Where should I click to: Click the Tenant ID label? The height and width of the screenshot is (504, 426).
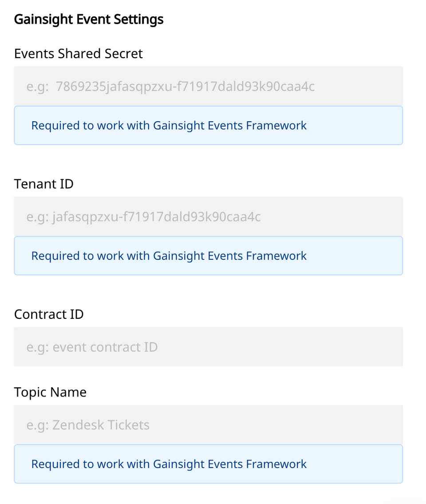[x=43, y=183]
